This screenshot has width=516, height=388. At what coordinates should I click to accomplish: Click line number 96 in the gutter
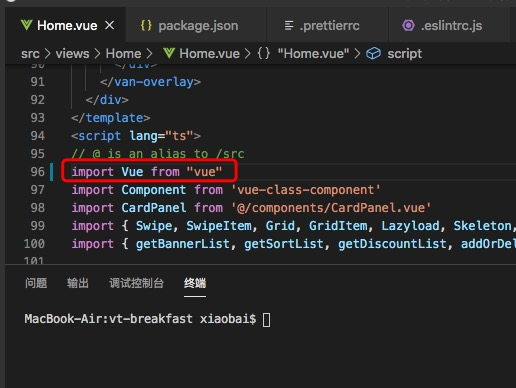click(x=37, y=172)
